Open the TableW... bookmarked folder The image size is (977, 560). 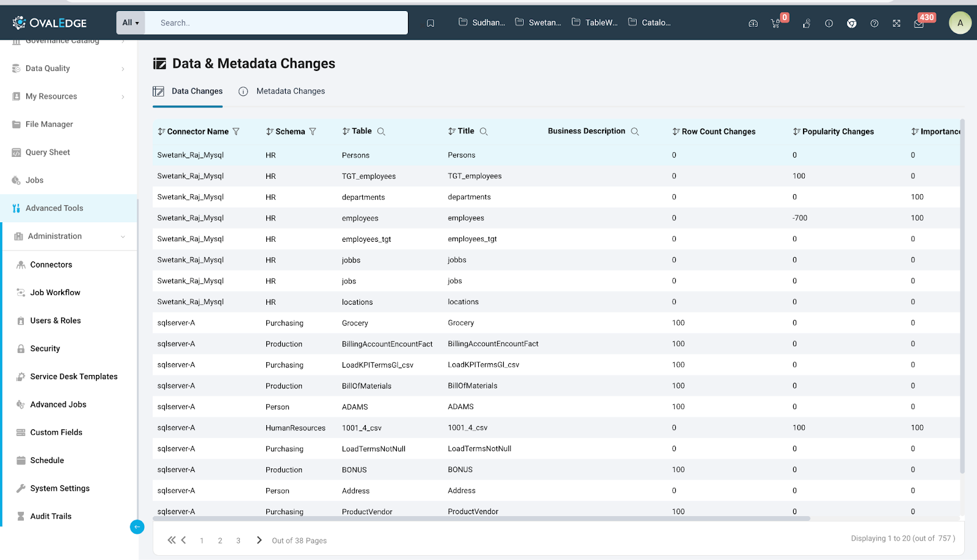coord(595,23)
